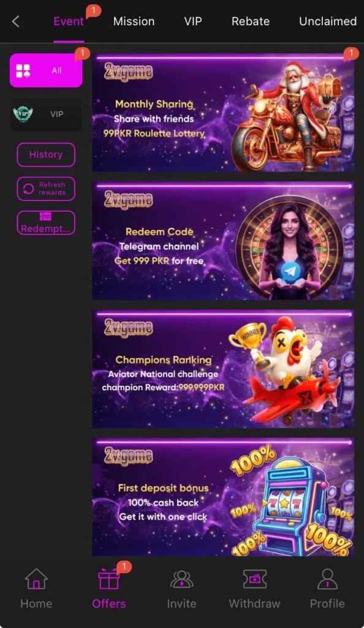Tap the Withdraw wallet icon
364x628 pixels.
point(254,579)
